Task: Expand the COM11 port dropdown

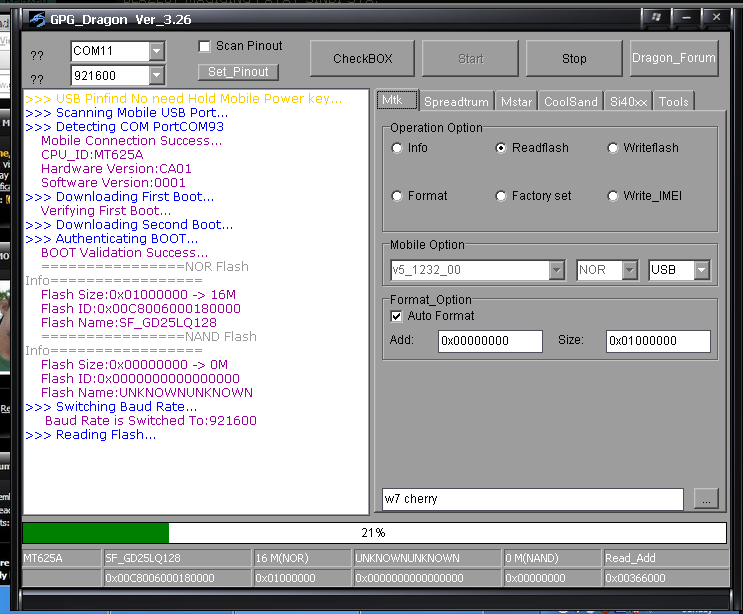Action: pyautogui.click(x=156, y=51)
